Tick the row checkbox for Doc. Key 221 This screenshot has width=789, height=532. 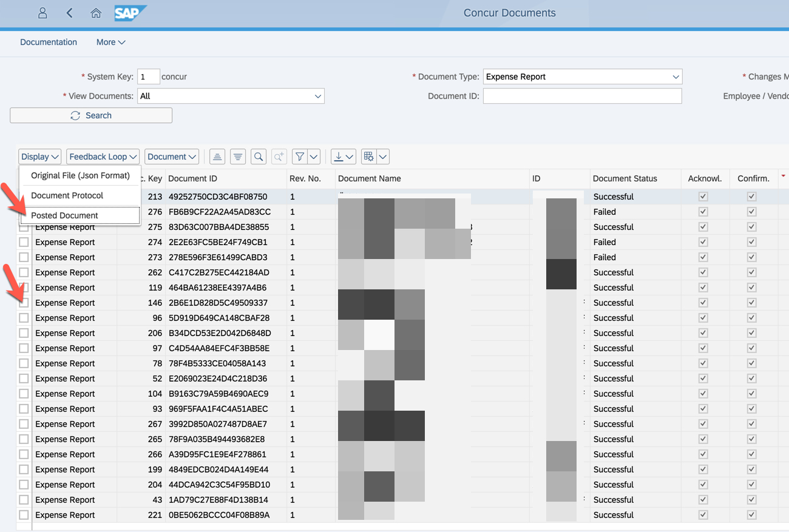coord(24,515)
